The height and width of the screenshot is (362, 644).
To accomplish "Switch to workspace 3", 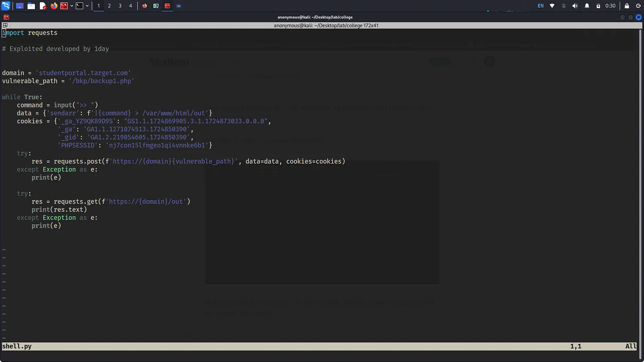I will click(x=120, y=6).
